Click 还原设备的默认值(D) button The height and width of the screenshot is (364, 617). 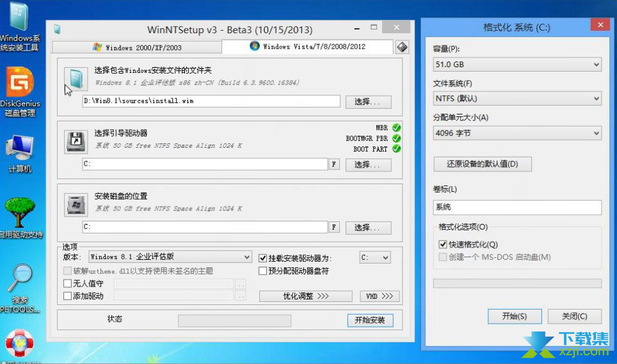tap(483, 164)
